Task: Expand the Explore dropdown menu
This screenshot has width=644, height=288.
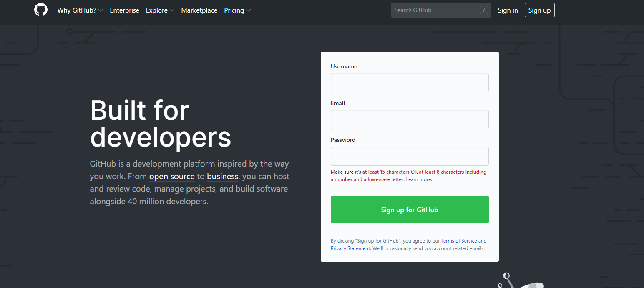Action: click(x=160, y=10)
